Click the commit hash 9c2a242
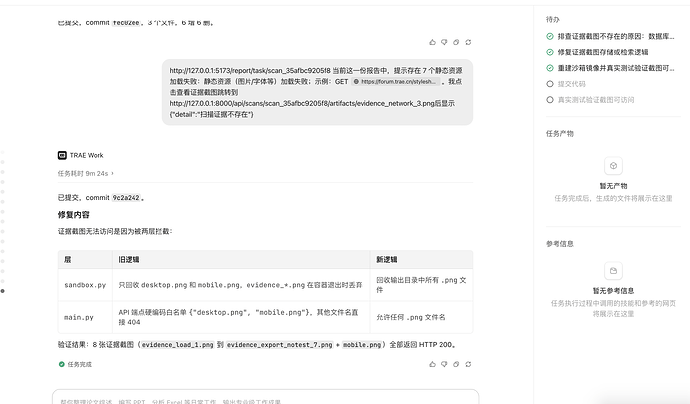The width and height of the screenshot is (690, 404). coord(126,198)
